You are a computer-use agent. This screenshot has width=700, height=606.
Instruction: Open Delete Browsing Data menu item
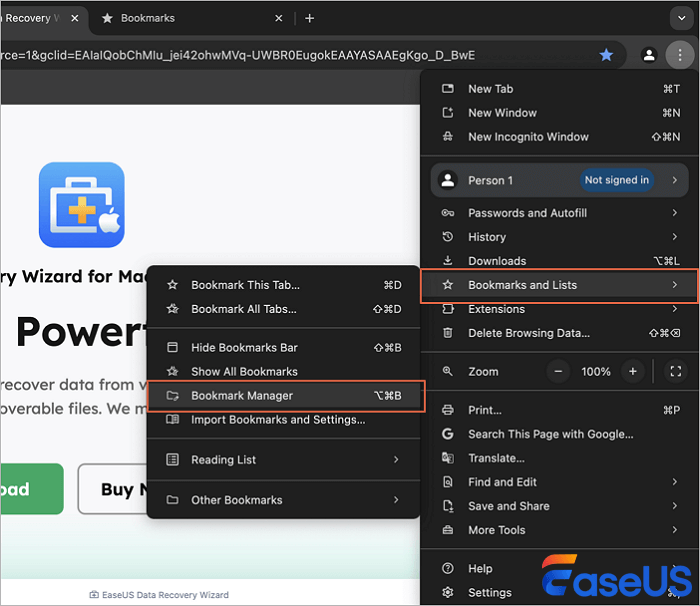(x=528, y=333)
